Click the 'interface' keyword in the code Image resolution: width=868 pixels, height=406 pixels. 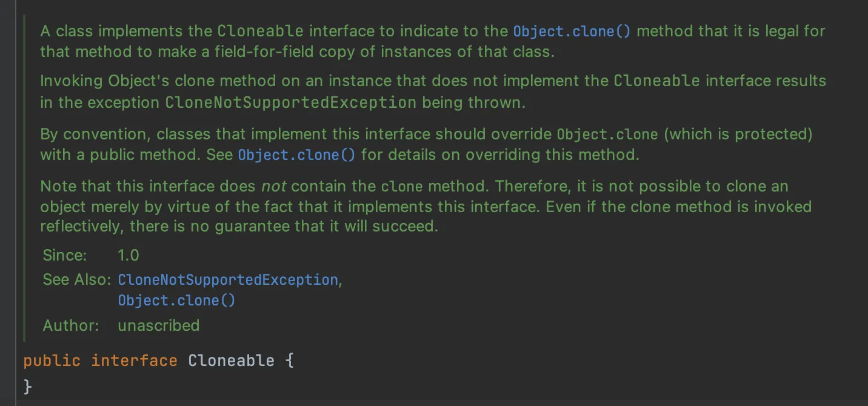(134, 361)
